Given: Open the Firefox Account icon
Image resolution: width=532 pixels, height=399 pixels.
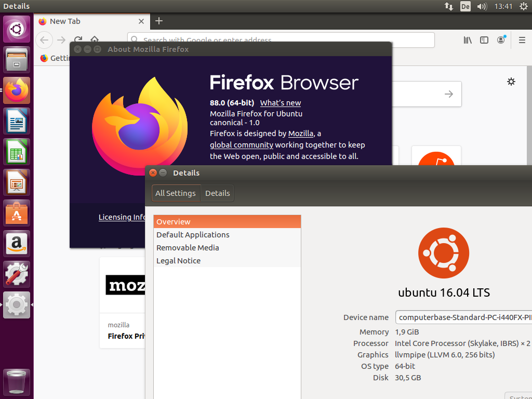Looking at the screenshot, I should (x=501, y=40).
